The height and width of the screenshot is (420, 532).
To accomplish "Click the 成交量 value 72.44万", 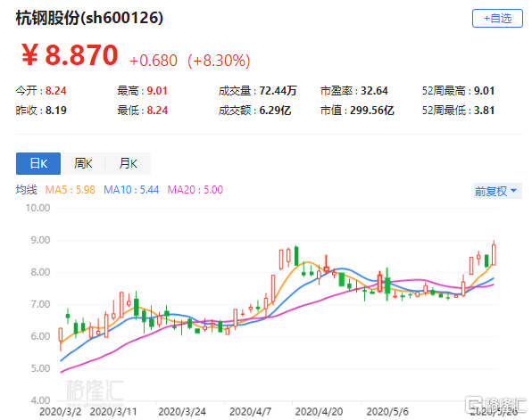I will [x=278, y=91].
